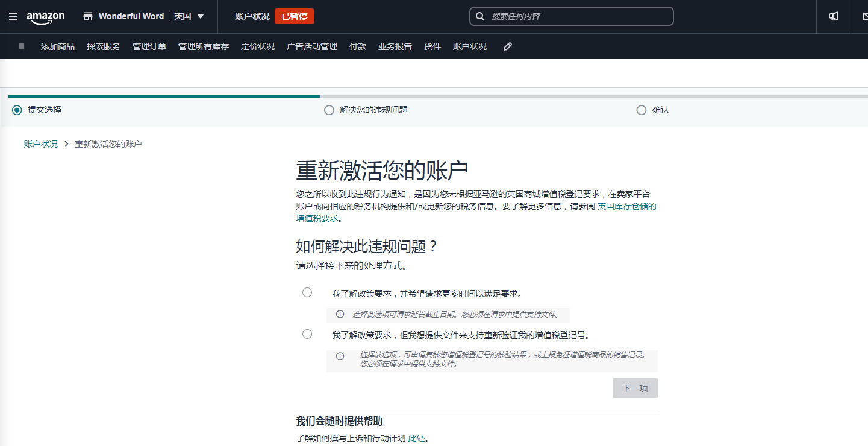This screenshot has height=446, width=868.
Task: Click the 如何解决此违规问题？ heading
Action: coord(366,247)
